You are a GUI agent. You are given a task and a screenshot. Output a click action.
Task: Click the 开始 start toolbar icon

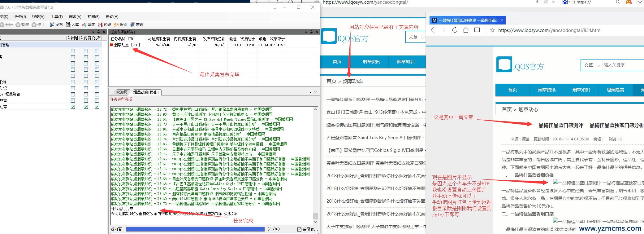(2, 25)
